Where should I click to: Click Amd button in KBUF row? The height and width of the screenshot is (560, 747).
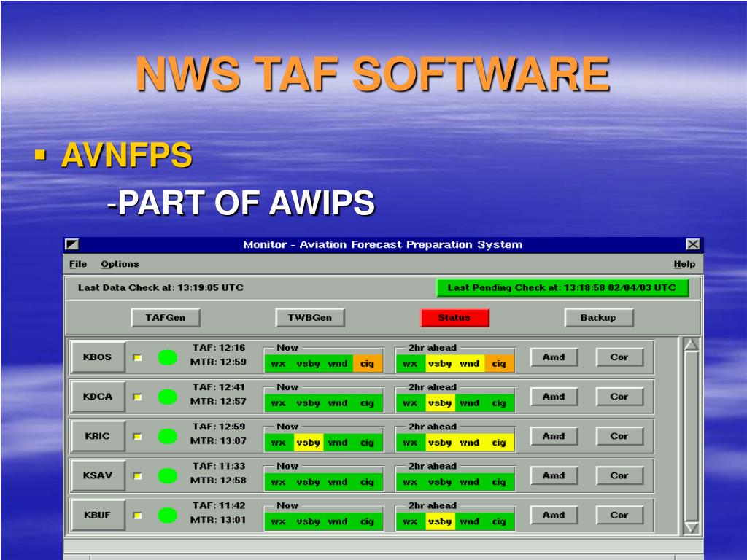coord(554,516)
